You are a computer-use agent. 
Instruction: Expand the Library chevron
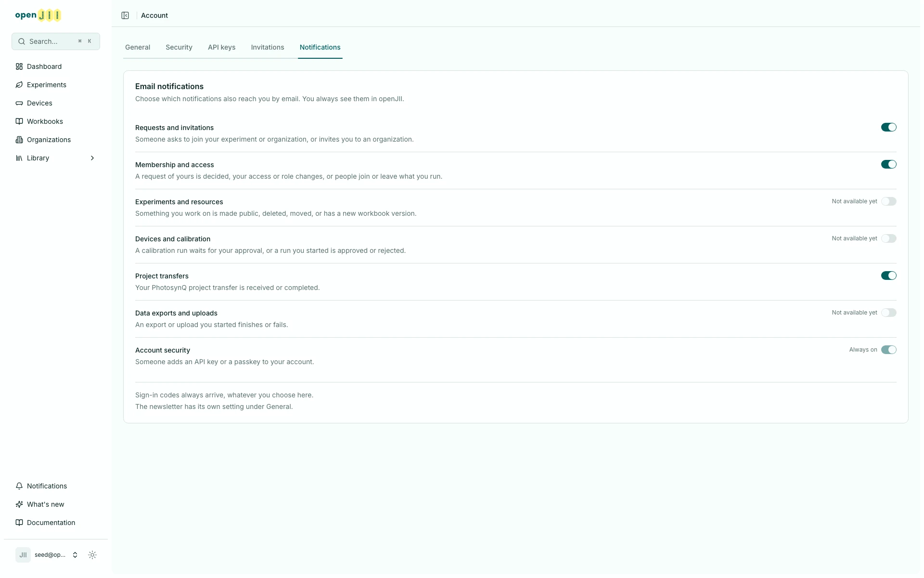(x=92, y=158)
